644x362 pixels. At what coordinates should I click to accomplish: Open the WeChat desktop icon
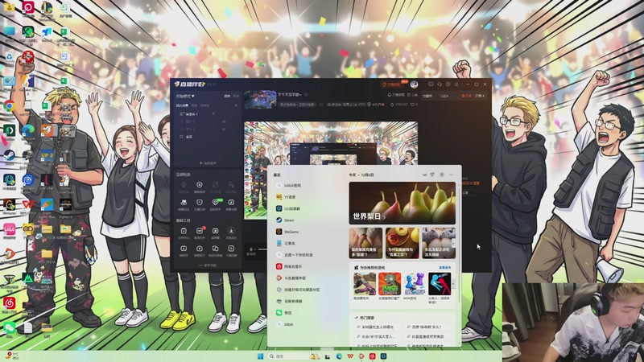tap(9, 328)
